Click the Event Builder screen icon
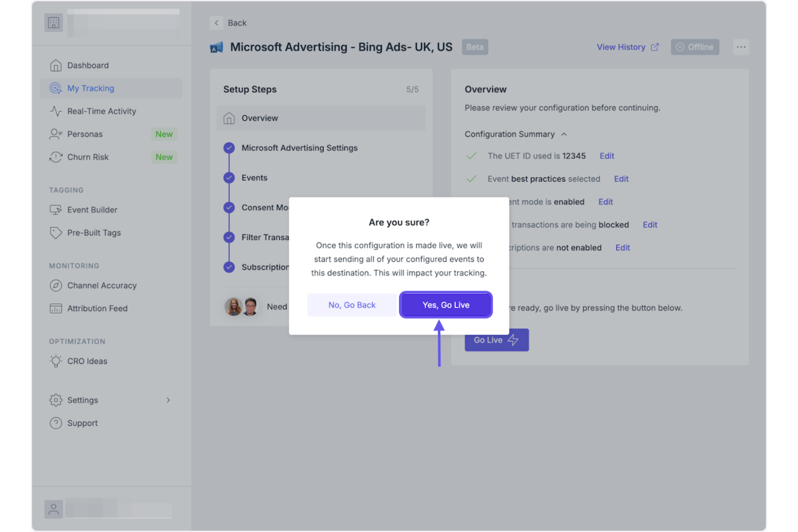Screen dimensions: 798x532 pos(56,210)
